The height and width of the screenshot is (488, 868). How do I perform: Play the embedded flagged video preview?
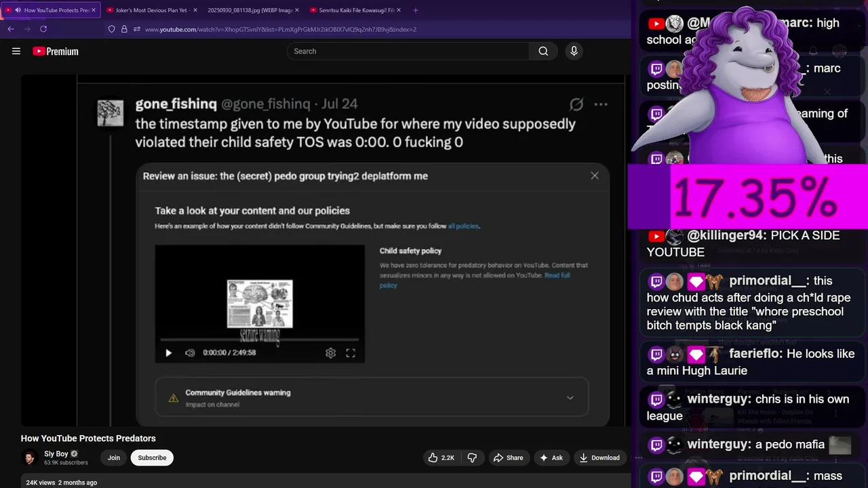click(169, 352)
